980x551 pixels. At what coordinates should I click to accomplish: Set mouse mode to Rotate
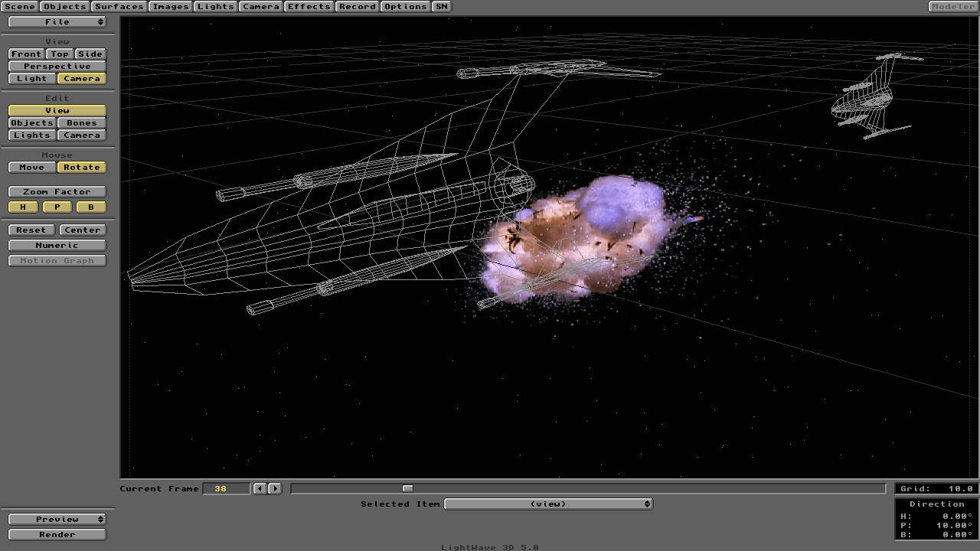click(82, 168)
